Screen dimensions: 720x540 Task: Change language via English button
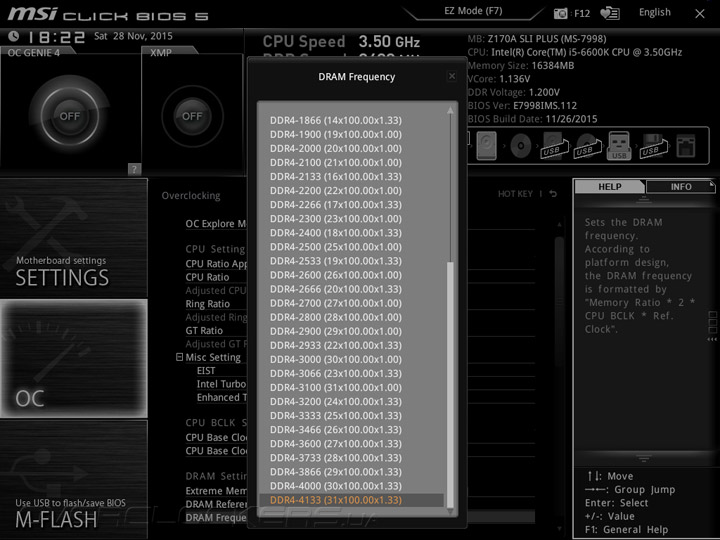point(655,12)
